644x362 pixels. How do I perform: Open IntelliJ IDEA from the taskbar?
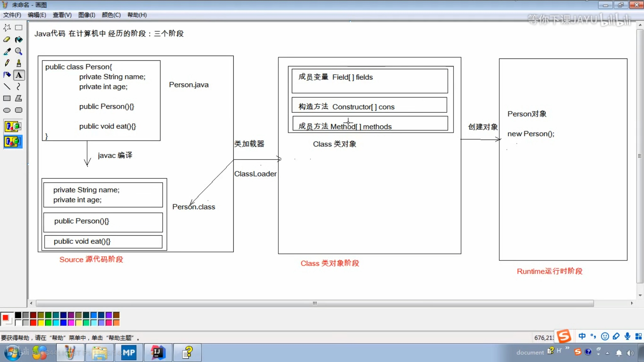pos(158,353)
